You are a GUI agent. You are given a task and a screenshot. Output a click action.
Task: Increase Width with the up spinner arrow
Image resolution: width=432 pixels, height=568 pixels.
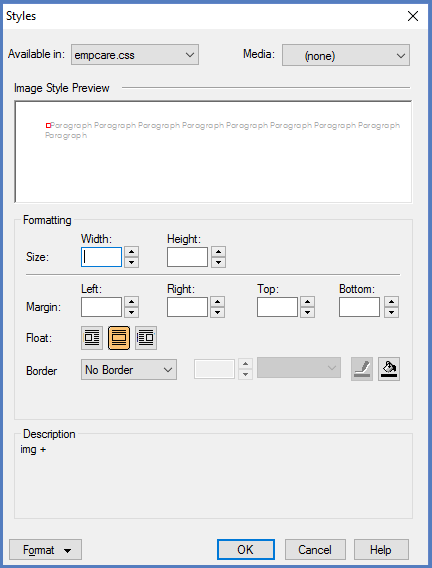(x=131, y=252)
